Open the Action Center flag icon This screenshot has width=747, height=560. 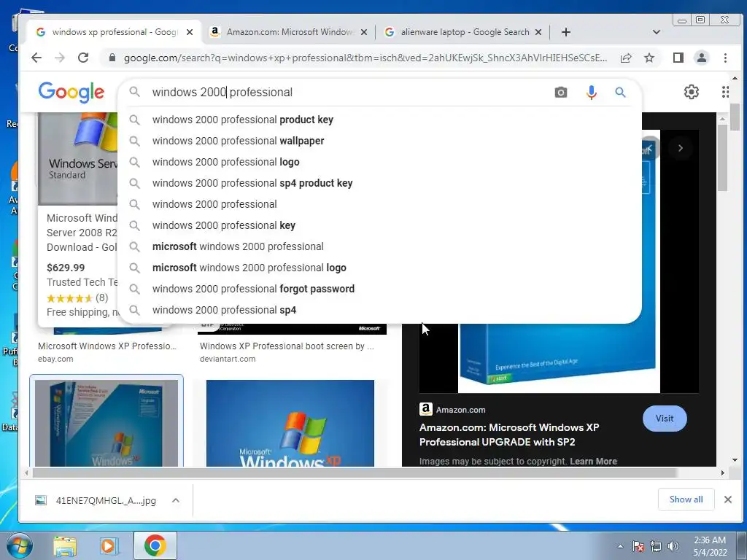click(638, 546)
